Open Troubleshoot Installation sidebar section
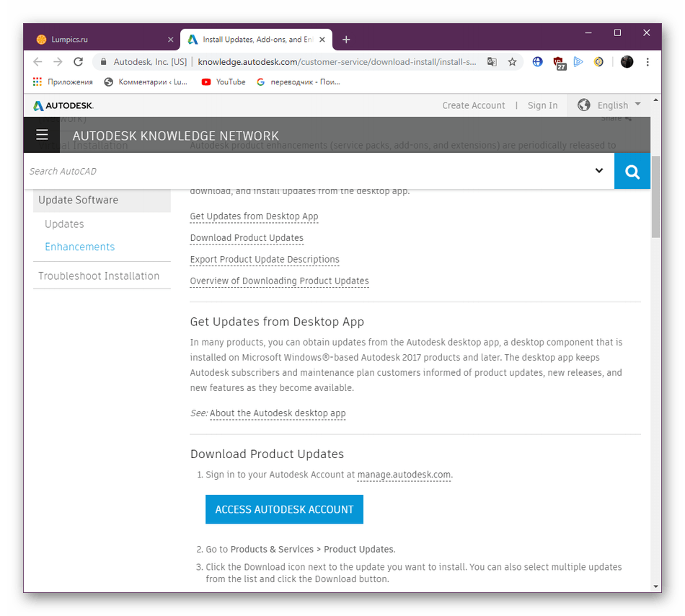The width and height of the screenshot is (685, 616). tap(99, 276)
